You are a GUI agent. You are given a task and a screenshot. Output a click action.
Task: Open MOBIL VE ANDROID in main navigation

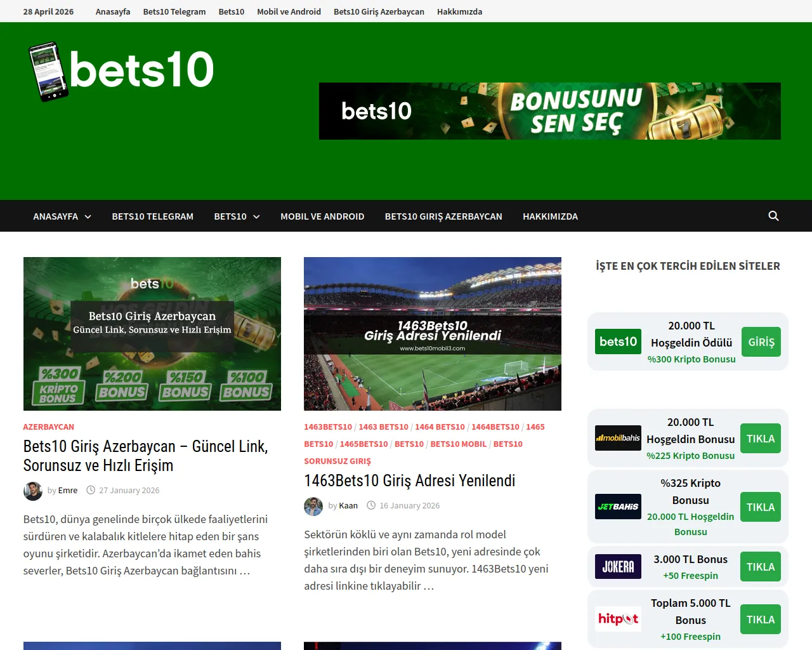coord(322,216)
